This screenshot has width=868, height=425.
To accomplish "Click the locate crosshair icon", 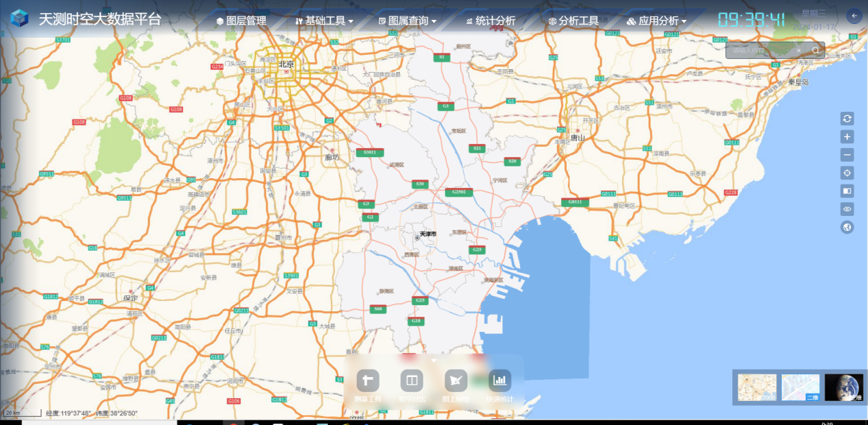I will (847, 173).
